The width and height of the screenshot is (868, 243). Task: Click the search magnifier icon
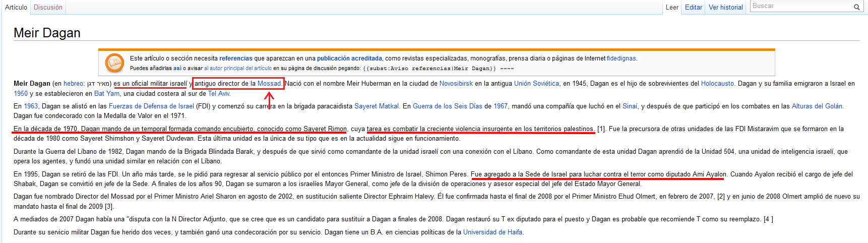pyautogui.click(x=856, y=7)
